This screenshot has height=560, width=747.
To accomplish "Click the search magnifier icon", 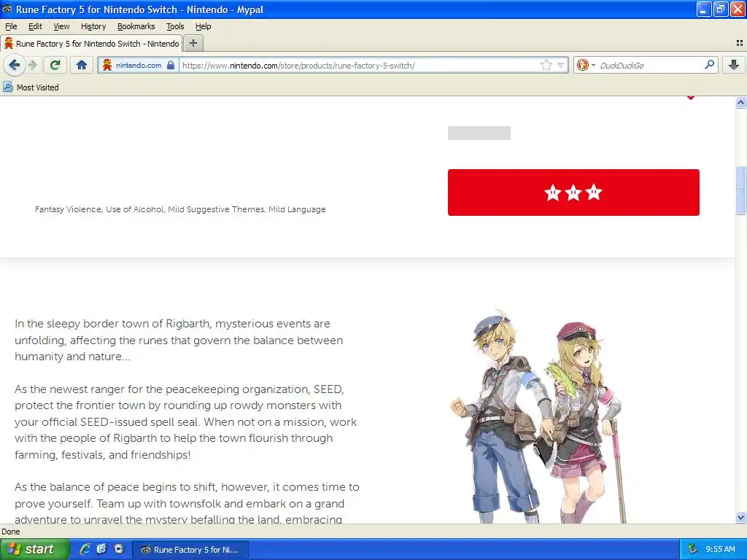I will click(x=709, y=65).
